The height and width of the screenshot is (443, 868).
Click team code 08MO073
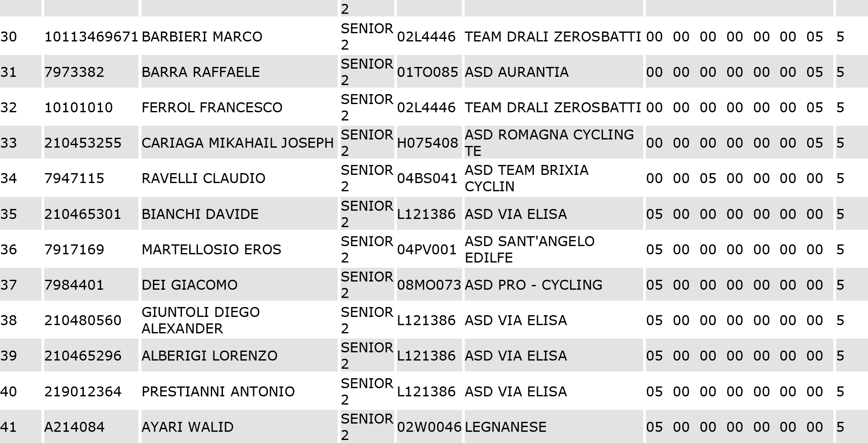(429, 285)
